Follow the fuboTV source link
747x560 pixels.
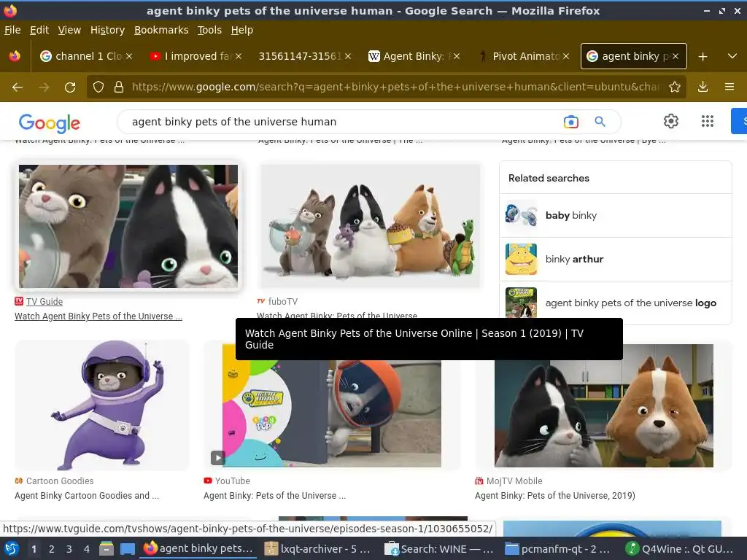point(282,301)
